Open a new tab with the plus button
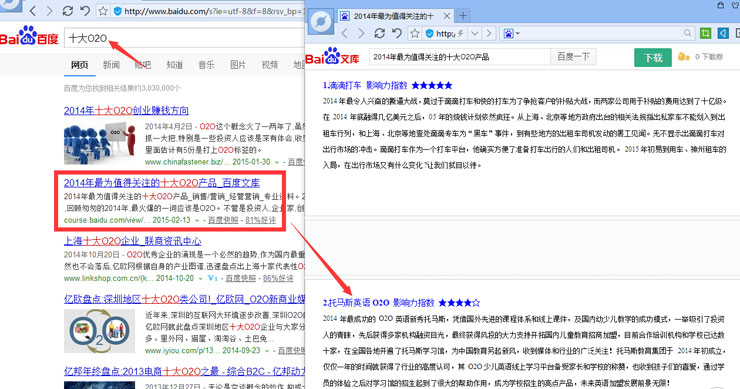The width and height of the screenshot is (740, 389). tap(463, 16)
